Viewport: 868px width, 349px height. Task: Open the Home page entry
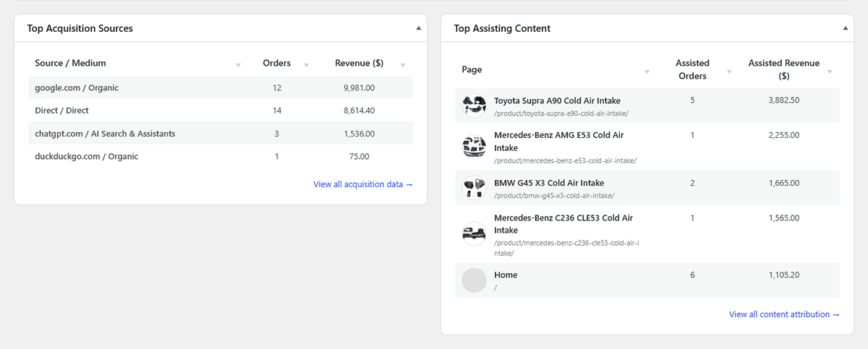coord(506,275)
